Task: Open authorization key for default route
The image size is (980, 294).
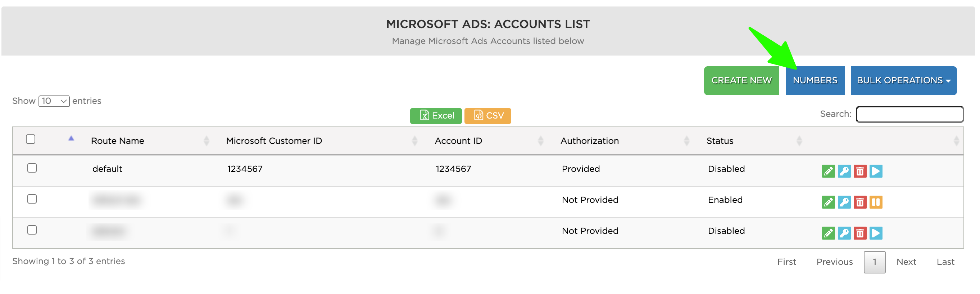Action: [844, 171]
